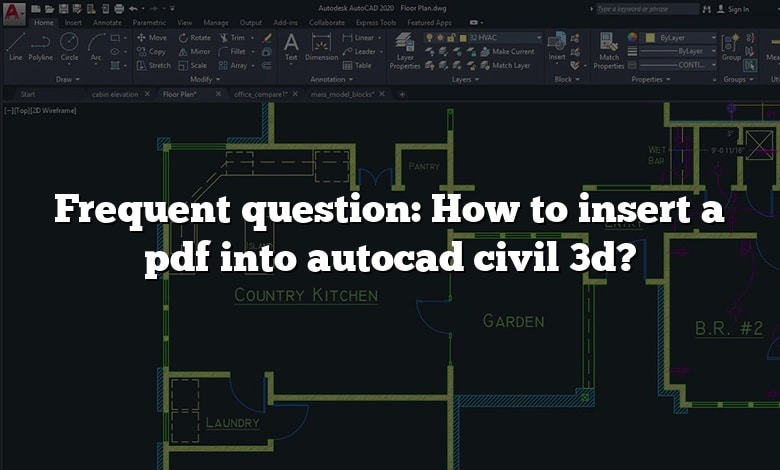
Task: Open the AutoCAD application menu button
Action: click(x=14, y=13)
